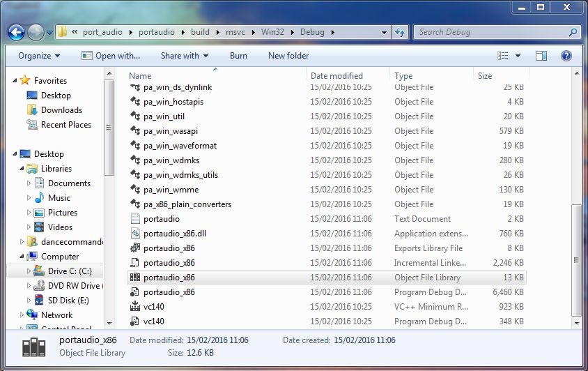Sort by Date modified column header
This screenshot has width=588, height=371.
(x=336, y=76)
